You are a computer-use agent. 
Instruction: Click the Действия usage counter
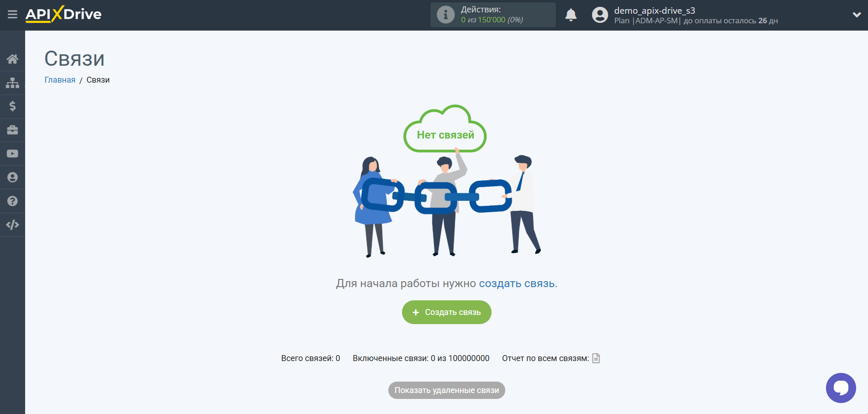coord(493,15)
